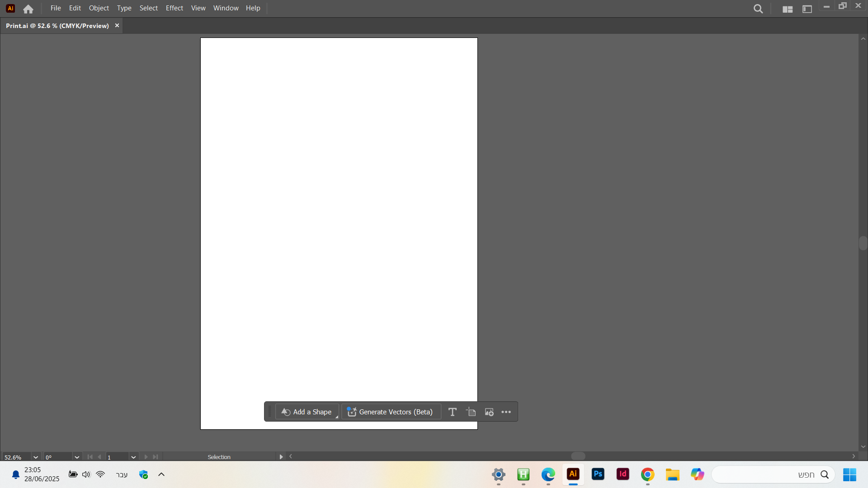
Task: Click the place image icon in contextual bar
Action: pos(489,412)
